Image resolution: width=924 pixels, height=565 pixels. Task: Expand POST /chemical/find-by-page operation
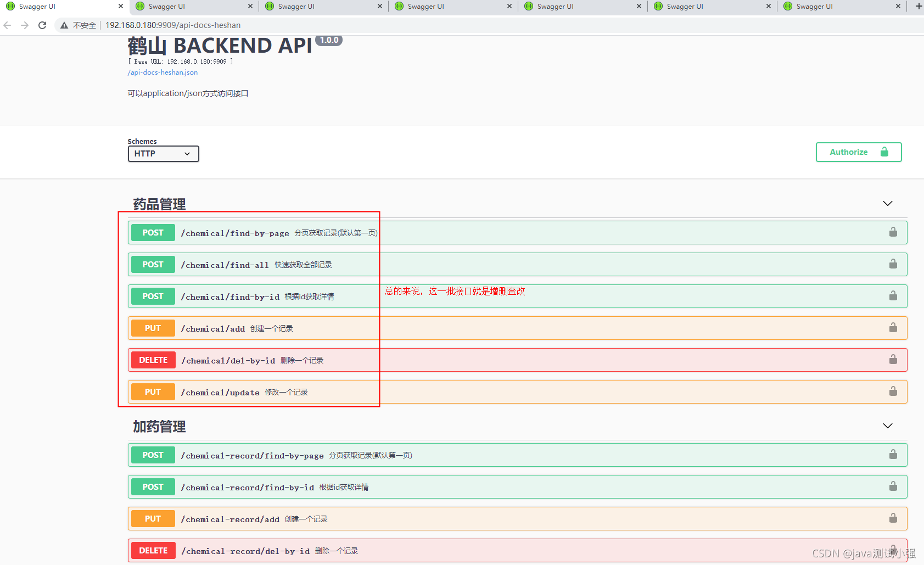(x=517, y=233)
